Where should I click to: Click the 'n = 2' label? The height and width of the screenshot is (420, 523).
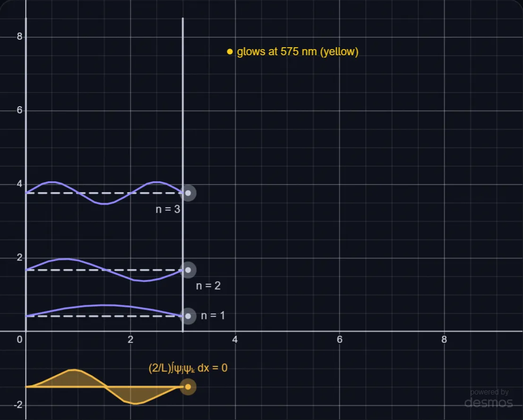208,286
